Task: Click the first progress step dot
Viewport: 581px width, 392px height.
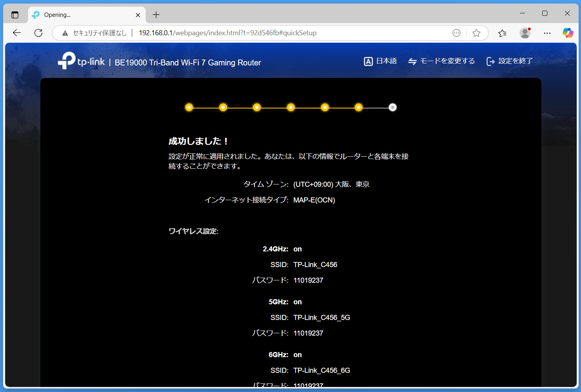Action: [189, 107]
